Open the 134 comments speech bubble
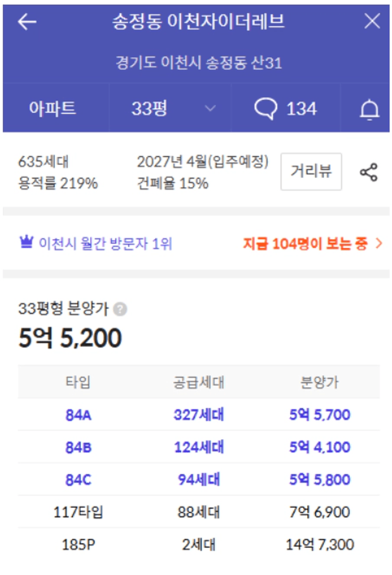The height and width of the screenshot is (575, 392). click(x=285, y=109)
